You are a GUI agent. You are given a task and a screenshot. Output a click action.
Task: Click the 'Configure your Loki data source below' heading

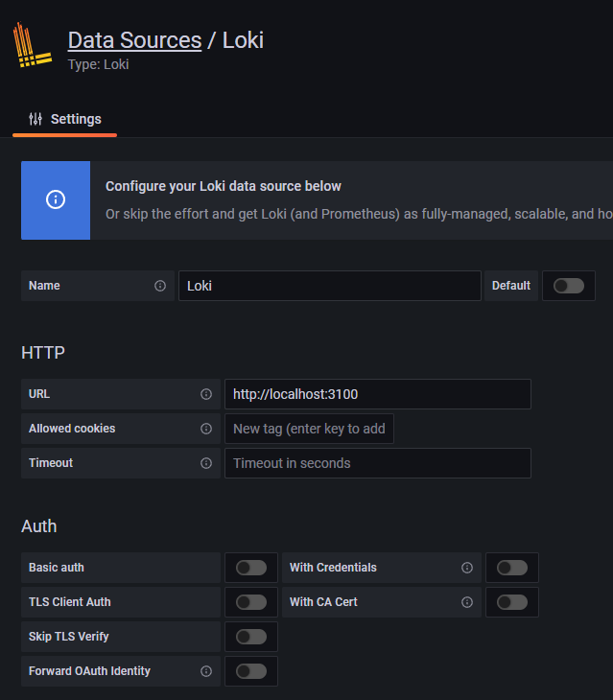coord(224,186)
